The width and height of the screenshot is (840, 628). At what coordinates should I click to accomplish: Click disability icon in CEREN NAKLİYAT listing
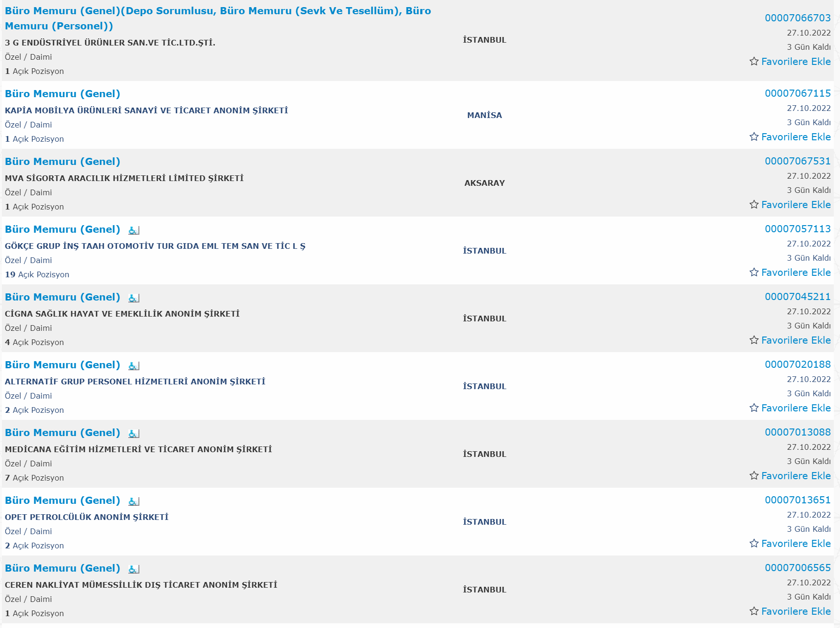[134, 569]
